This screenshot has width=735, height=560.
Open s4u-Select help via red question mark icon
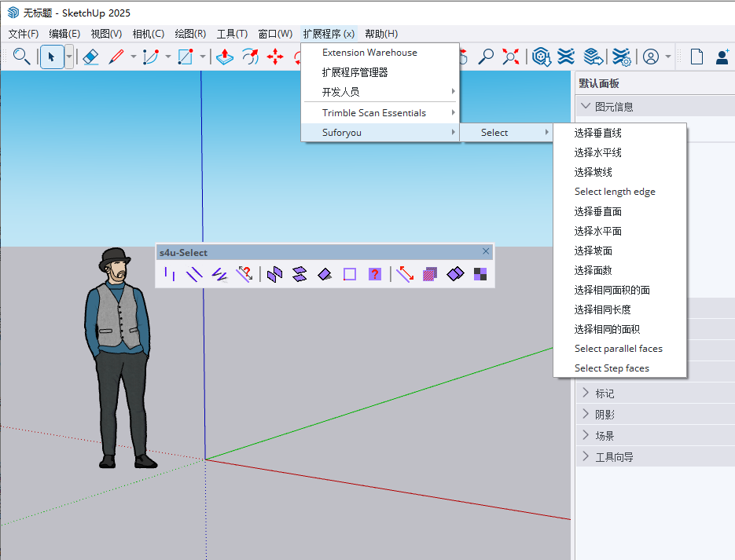pyautogui.click(x=374, y=273)
